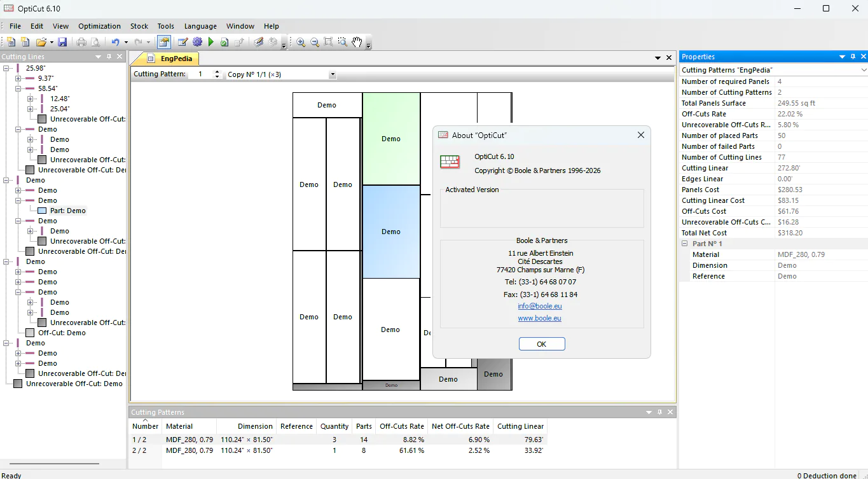Pin the Properties panel
Viewport: 868px width, 479px height.
point(853,57)
